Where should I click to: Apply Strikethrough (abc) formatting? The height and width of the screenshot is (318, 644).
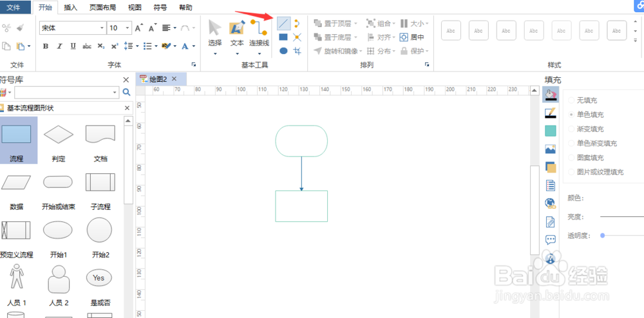87,46
